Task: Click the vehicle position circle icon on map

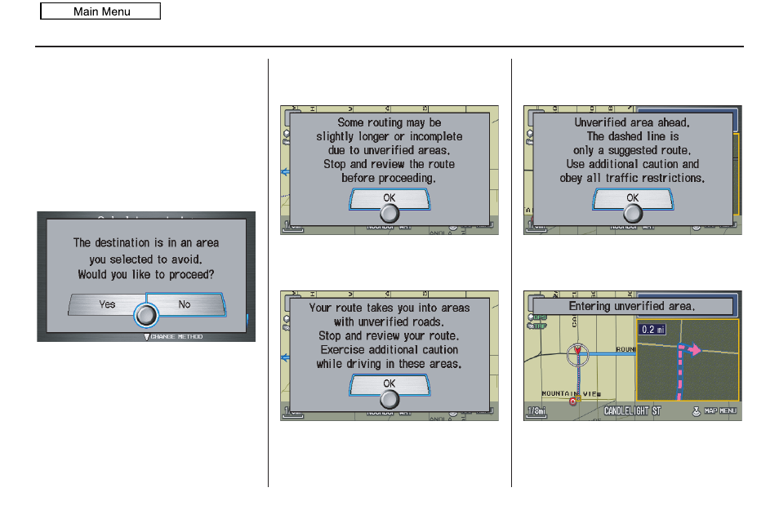Action: (x=578, y=355)
